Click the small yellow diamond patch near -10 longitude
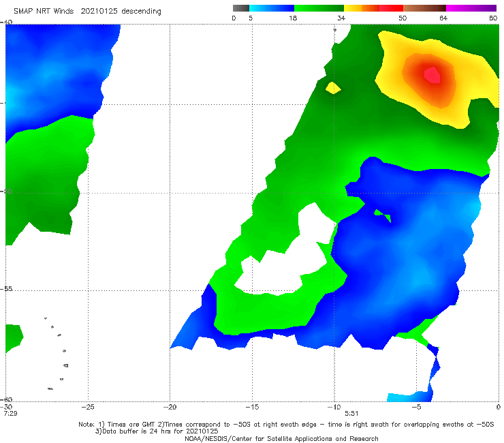Image resolution: width=504 pixels, height=443 pixels. pos(333,88)
